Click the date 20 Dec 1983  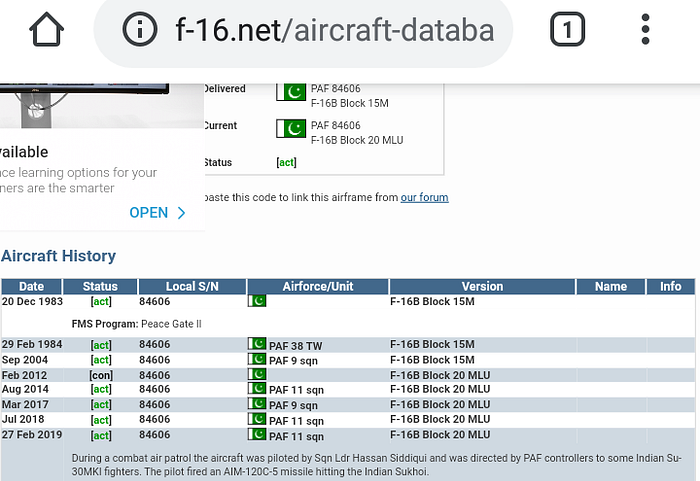point(32,301)
